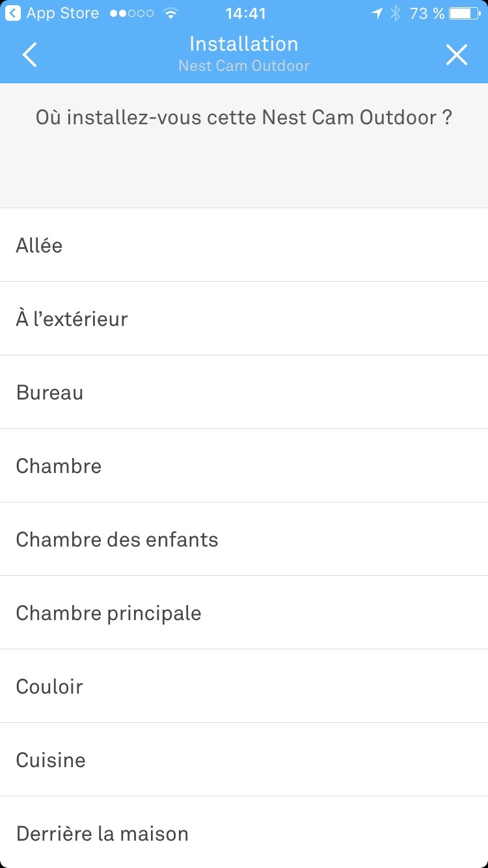Pick Cuisine from location list
The width and height of the screenshot is (488, 868).
click(244, 760)
